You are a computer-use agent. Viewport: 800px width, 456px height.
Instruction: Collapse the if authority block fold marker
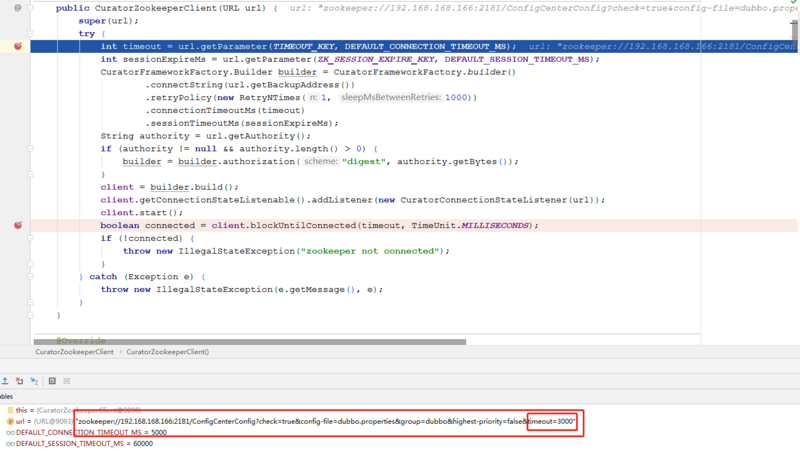click(30, 149)
